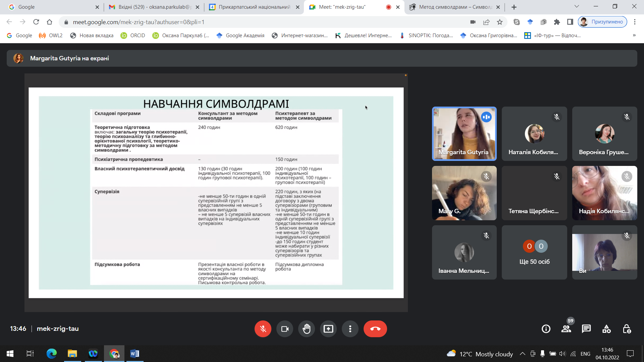Click the Ще 50 осіб participants tile
Screen dimensions: 644x362
coord(534,252)
